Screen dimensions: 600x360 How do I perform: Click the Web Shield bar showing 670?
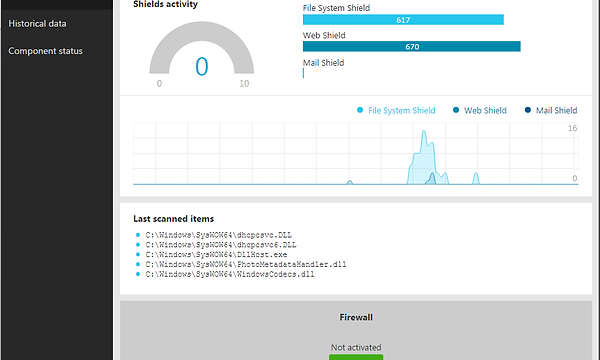[411, 46]
